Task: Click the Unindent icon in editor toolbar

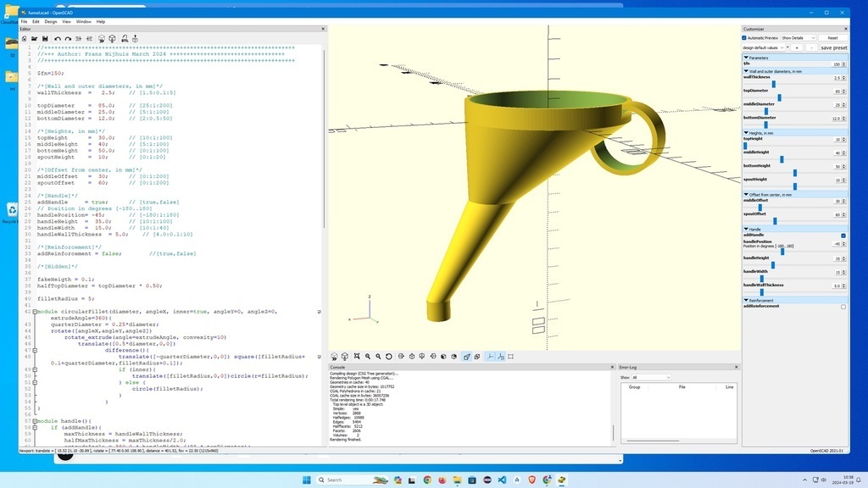Action: (x=79, y=39)
